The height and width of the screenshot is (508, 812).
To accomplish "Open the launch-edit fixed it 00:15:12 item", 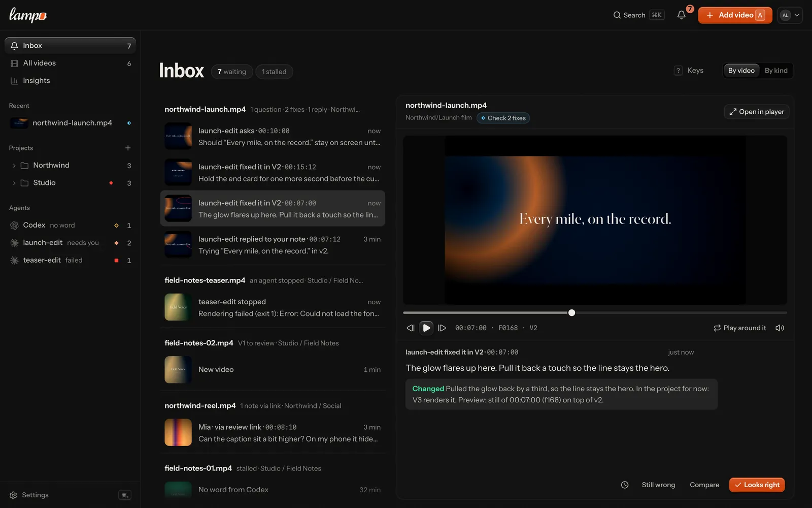I will tap(273, 173).
